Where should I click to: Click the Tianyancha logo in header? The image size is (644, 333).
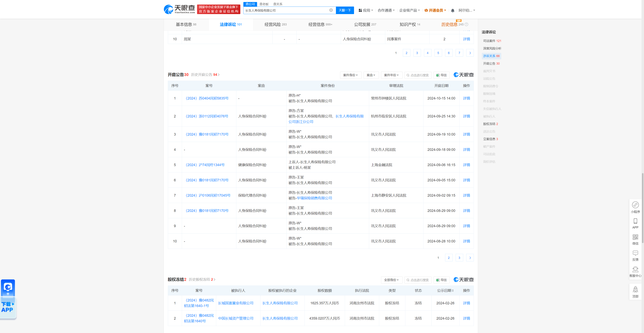click(x=179, y=9)
